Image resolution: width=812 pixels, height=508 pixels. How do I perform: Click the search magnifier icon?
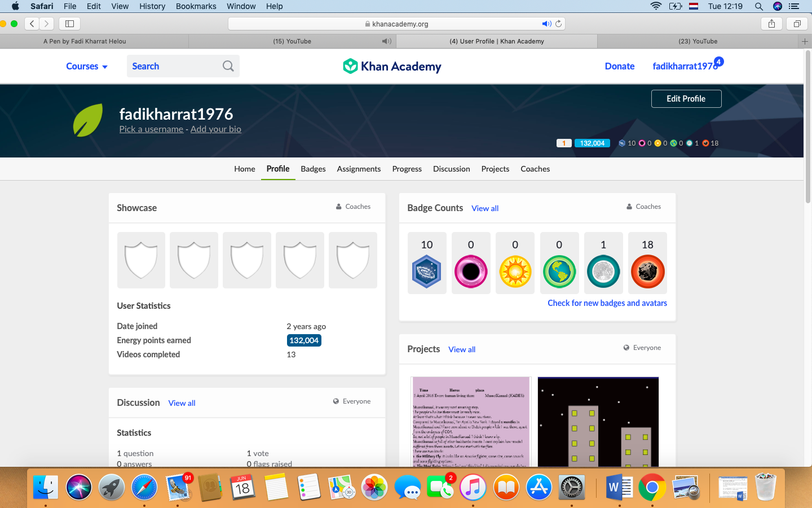228,66
